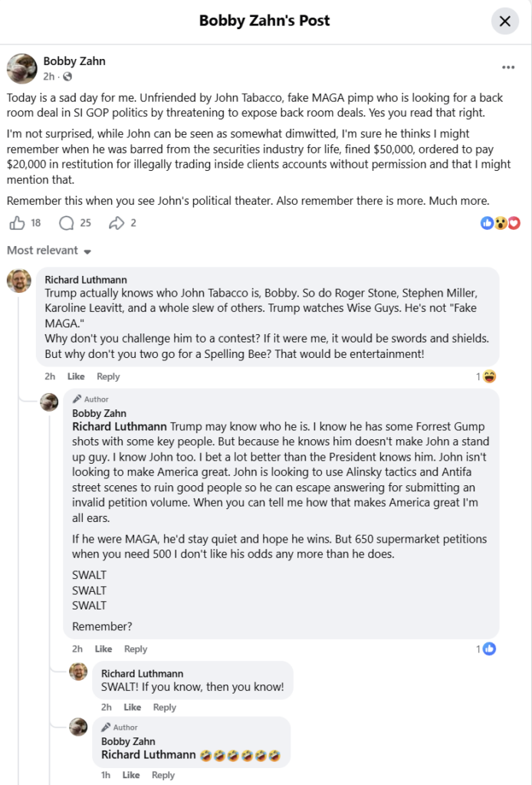Click the Share arrow icon

click(x=115, y=223)
